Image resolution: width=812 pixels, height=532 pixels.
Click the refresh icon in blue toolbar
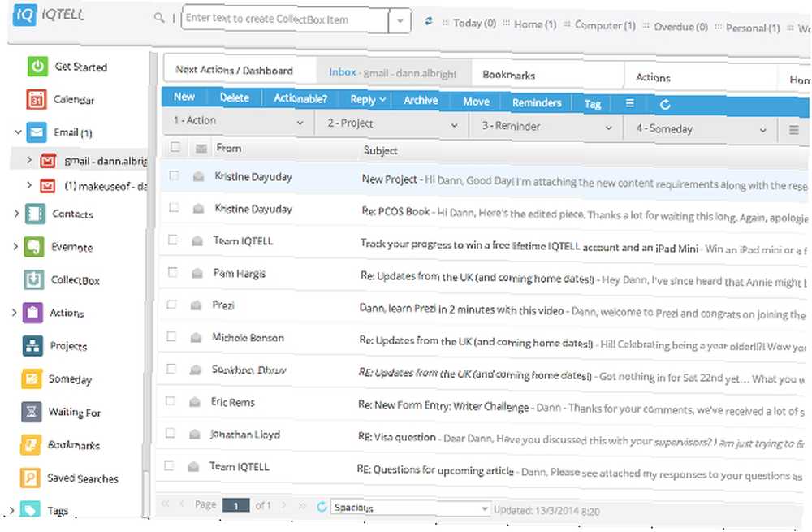666,105
